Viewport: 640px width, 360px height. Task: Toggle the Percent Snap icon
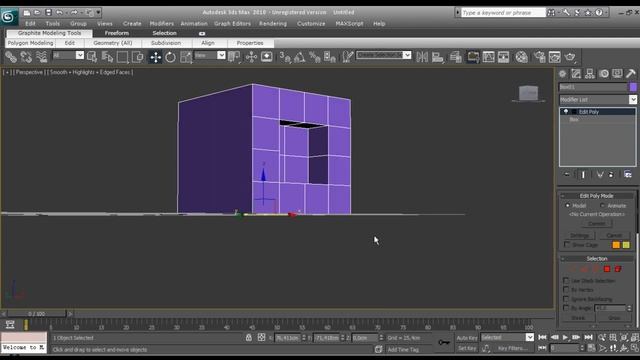pos(314,57)
